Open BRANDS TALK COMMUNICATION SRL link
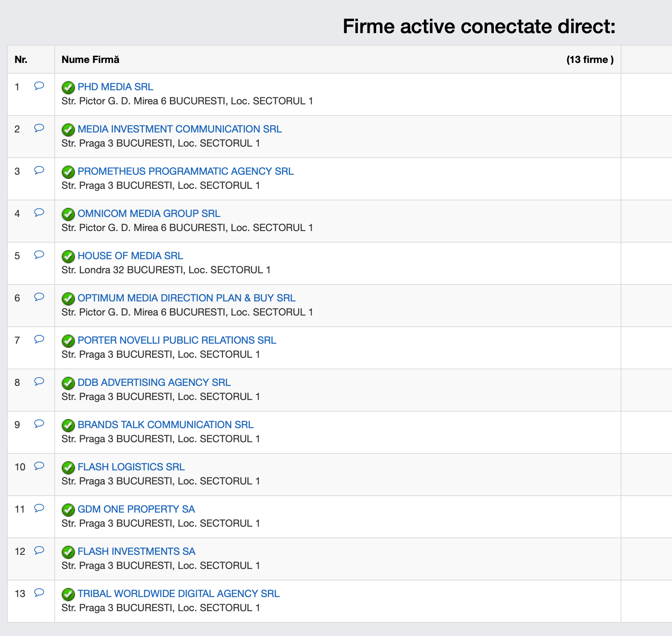672x636 pixels. 165,425
